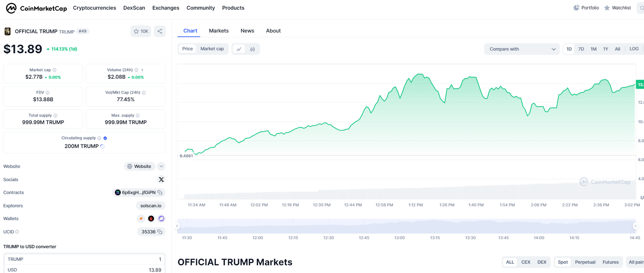Click the Max. supply info icon
The height and width of the screenshot is (273, 644).
[x=138, y=116]
